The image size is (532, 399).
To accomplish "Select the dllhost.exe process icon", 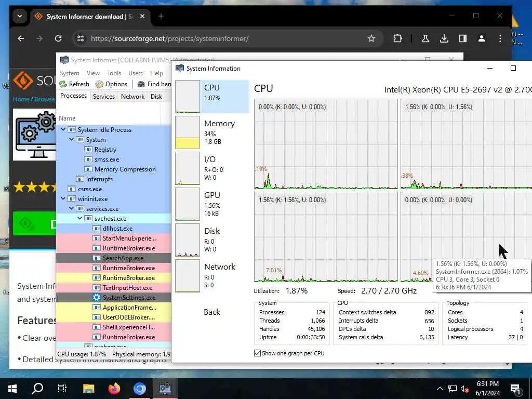I will (x=97, y=229).
